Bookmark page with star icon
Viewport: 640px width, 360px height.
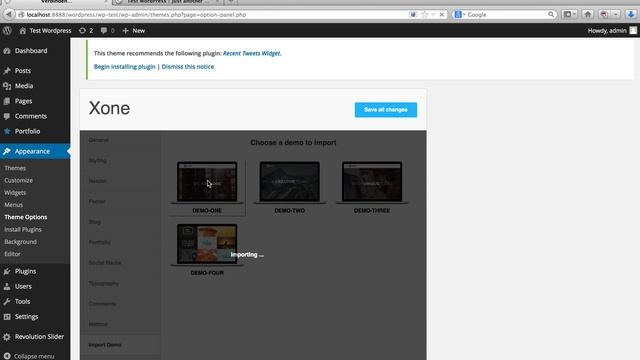pyautogui.click(x=424, y=15)
